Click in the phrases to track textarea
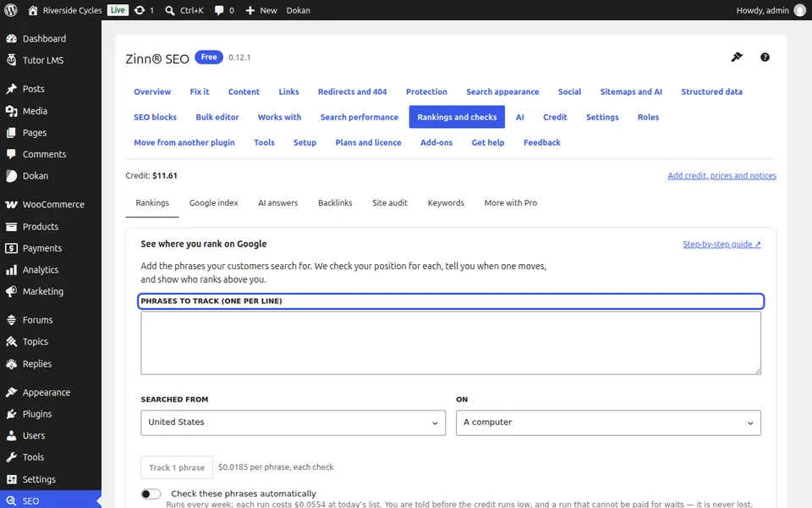Image resolution: width=812 pixels, height=508 pixels. (x=451, y=343)
